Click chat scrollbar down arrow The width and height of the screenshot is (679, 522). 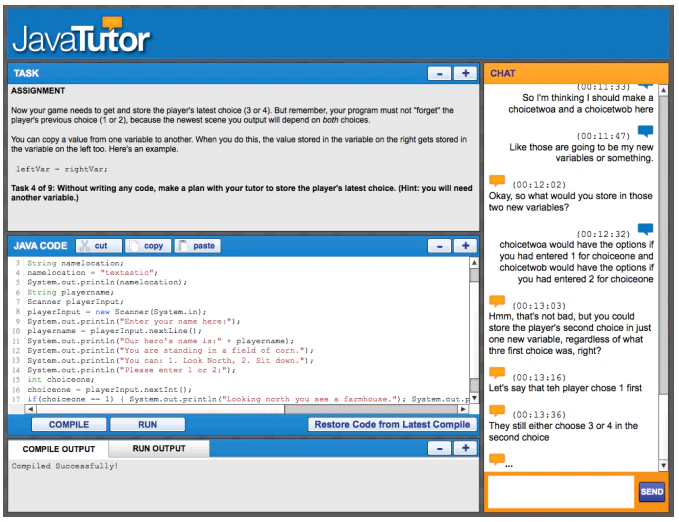click(x=663, y=466)
